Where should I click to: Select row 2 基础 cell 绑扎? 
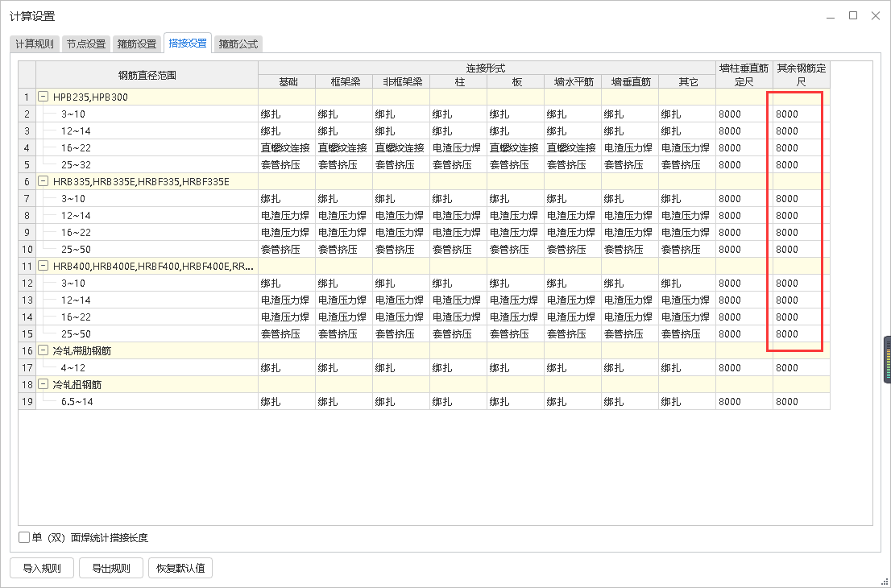coord(287,114)
